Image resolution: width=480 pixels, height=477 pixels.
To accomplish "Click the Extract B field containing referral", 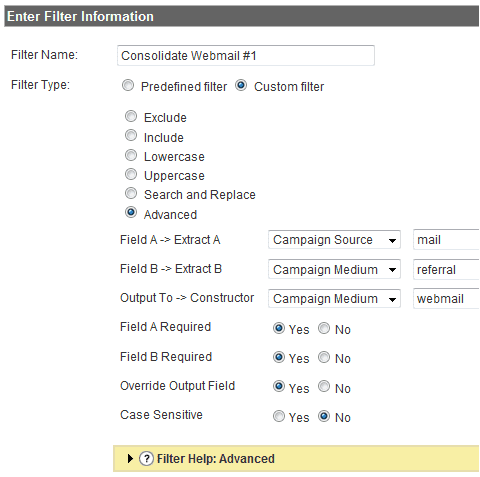I will [x=446, y=269].
